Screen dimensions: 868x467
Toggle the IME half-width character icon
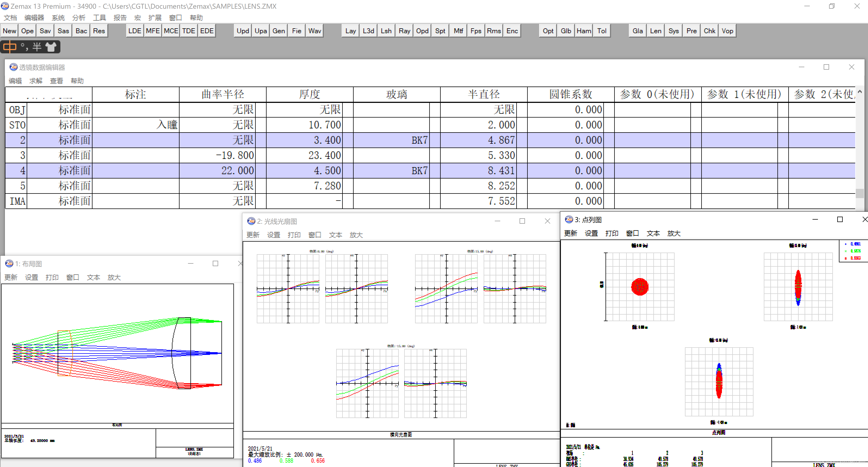[x=37, y=47]
